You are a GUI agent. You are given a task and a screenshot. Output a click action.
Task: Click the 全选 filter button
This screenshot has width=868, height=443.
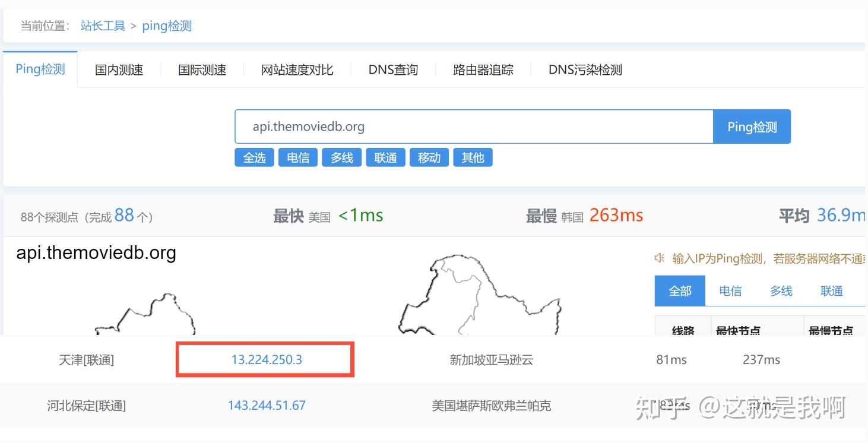pos(254,157)
